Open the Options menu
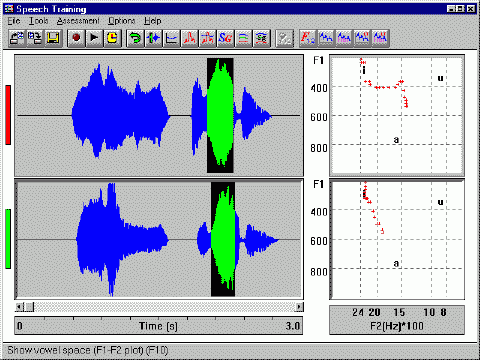 pyautogui.click(x=121, y=21)
